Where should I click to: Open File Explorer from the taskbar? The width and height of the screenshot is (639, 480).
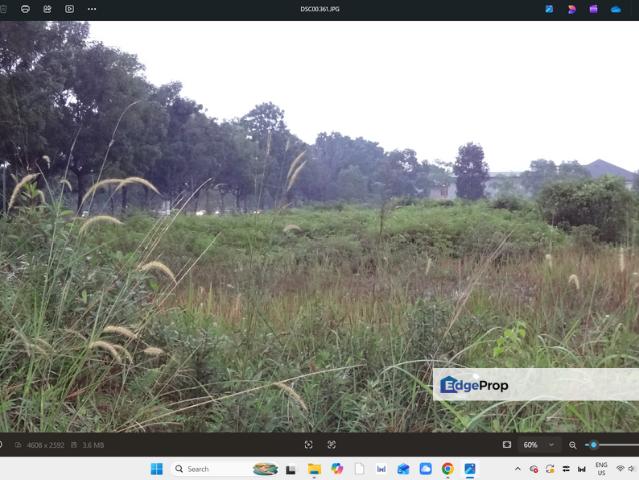(314, 469)
